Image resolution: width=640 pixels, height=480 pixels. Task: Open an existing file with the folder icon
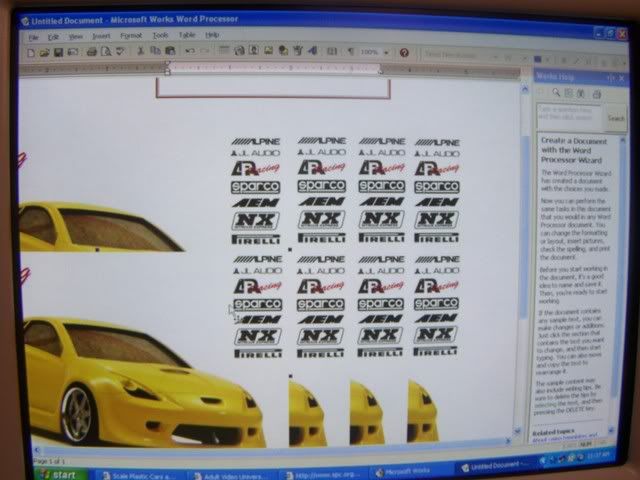(44, 52)
